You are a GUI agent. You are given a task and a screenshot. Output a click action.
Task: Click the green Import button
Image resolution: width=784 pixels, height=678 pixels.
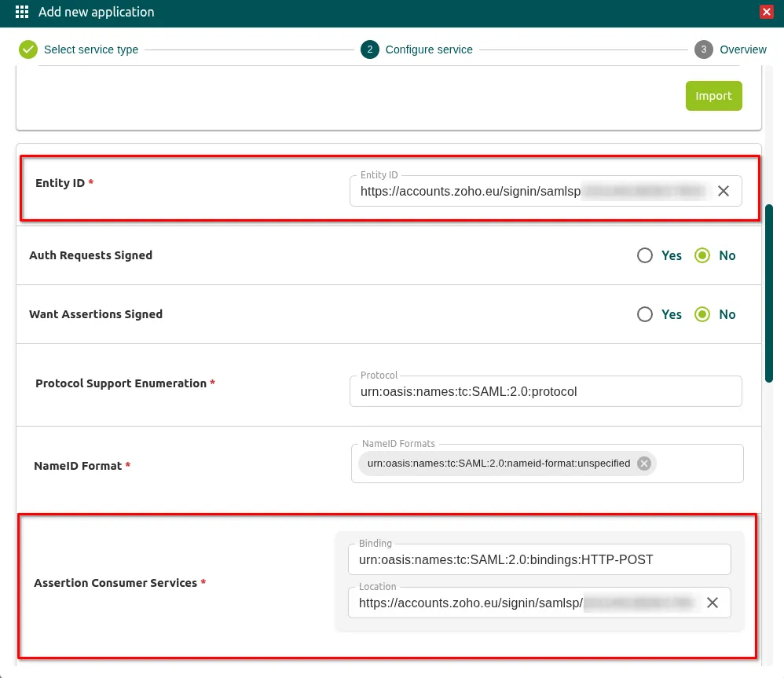tap(713, 96)
